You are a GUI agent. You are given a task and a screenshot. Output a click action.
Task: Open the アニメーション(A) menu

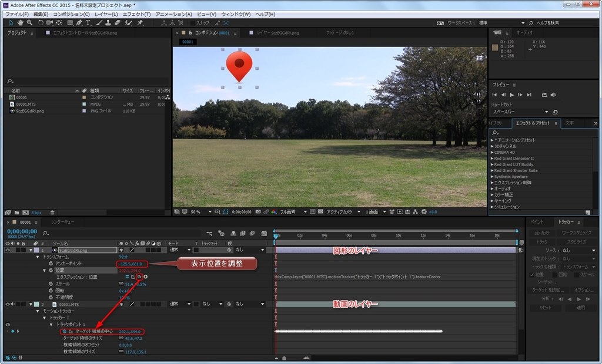click(x=173, y=14)
